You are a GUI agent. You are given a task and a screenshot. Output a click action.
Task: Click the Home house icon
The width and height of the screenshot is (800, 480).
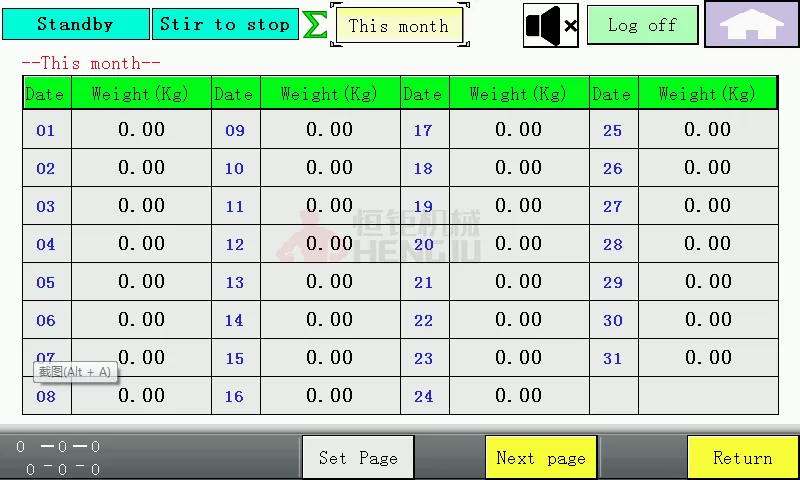751,25
